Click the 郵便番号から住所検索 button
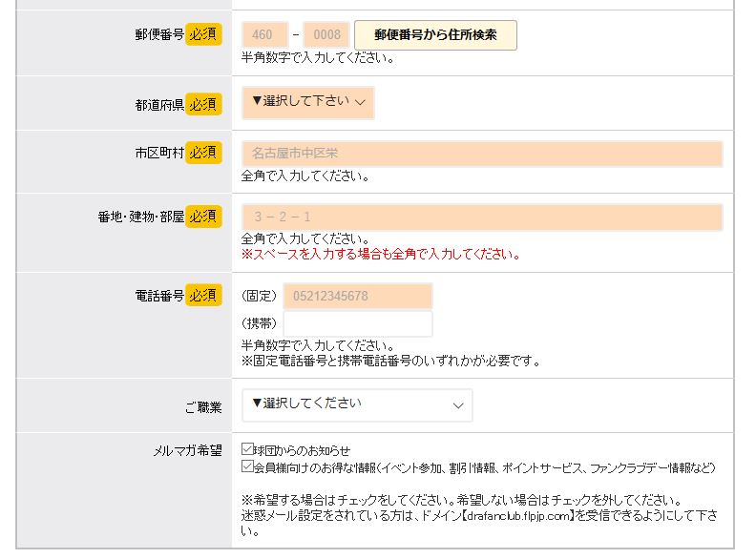756x559 pixels. coord(435,34)
